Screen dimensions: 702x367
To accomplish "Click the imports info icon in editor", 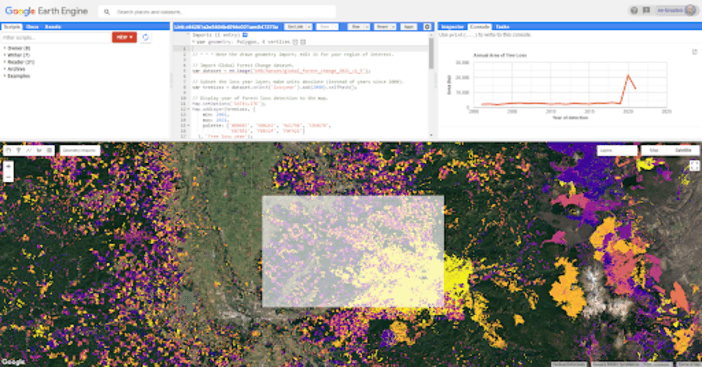I will tap(245, 35).
